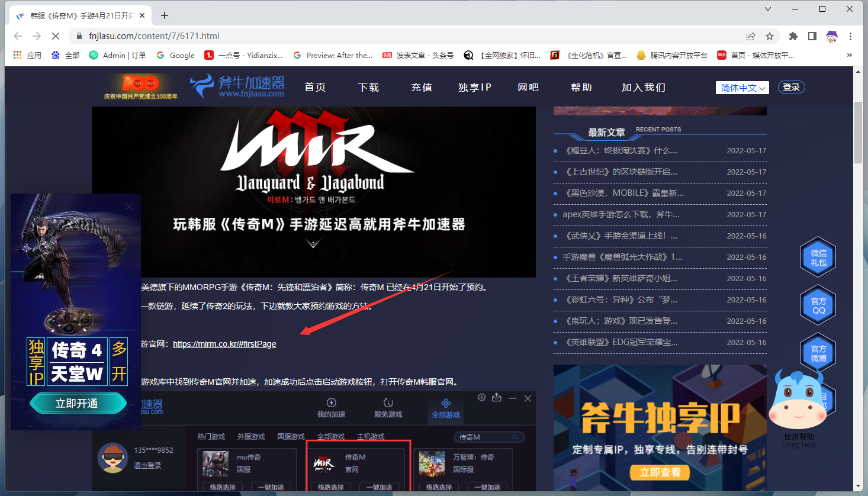Image resolution: width=868 pixels, height=496 pixels.
Task: Expand the language selector dropdown
Action: pyautogui.click(x=742, y=88)
